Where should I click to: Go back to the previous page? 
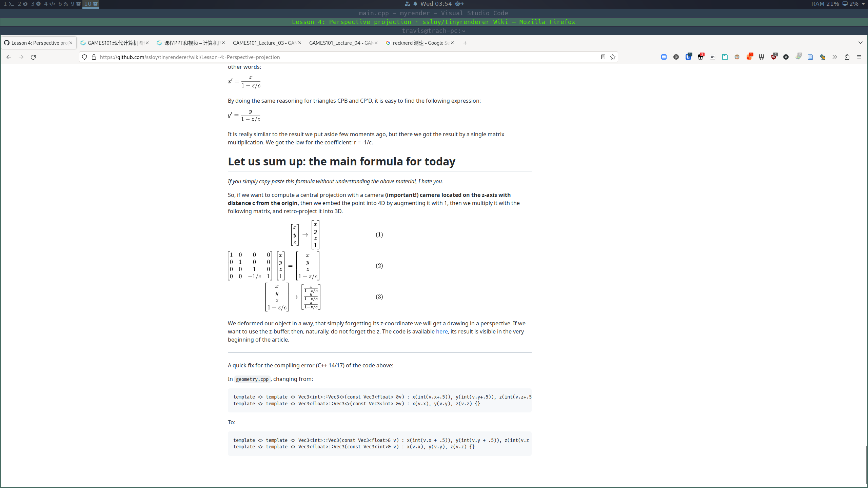click(x=9, y=57)
